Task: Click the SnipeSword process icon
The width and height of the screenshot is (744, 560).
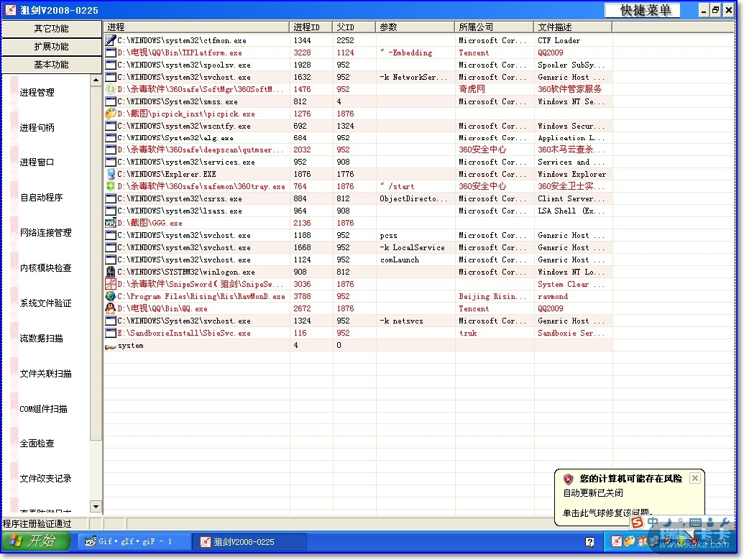Action: 110,284
